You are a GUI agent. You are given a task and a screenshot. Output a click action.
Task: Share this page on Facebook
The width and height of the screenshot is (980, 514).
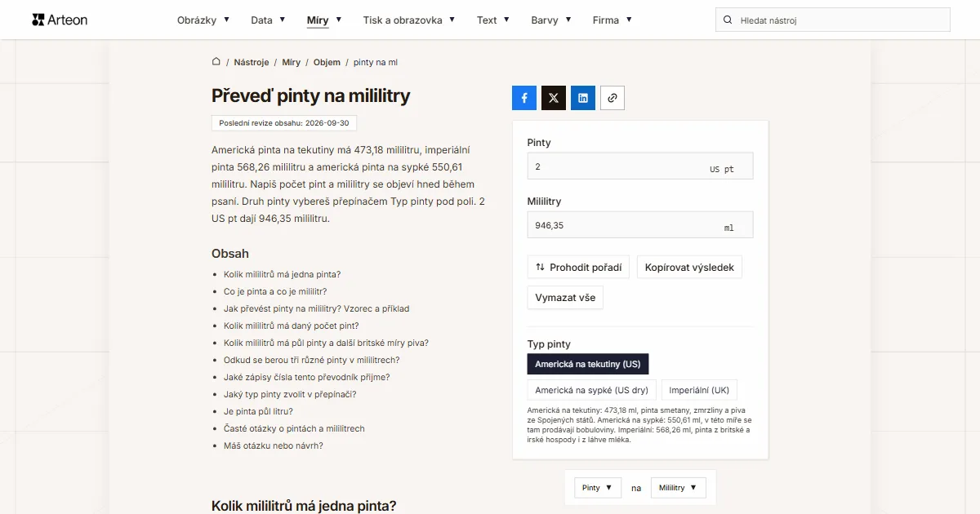[524, 98]
